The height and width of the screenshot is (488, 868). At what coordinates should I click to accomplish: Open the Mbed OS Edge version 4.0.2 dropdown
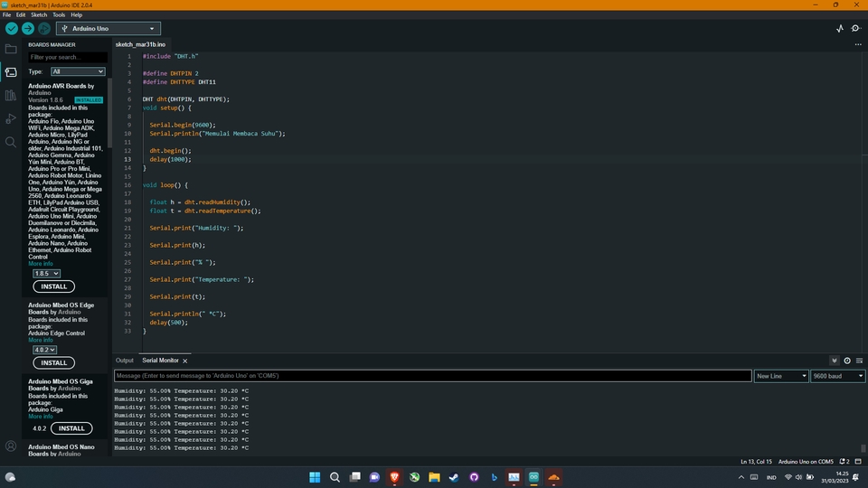[x=44, y=350]
